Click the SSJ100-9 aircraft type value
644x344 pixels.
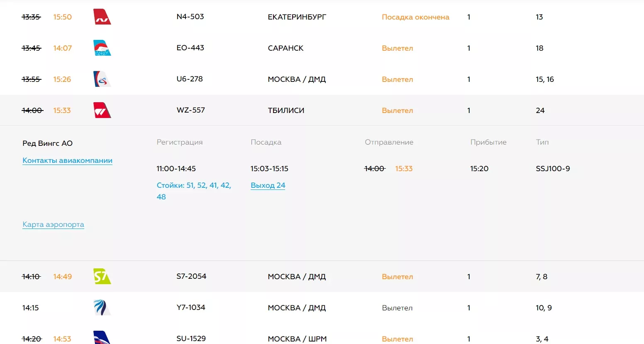pyautogui.click(x=553, y=169)
